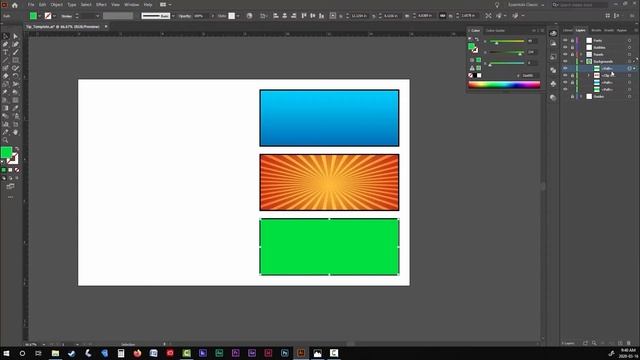This screenshot has height=360, width=640.
Task: Click the black swatch in the Color panel
Action: (475, 76)
